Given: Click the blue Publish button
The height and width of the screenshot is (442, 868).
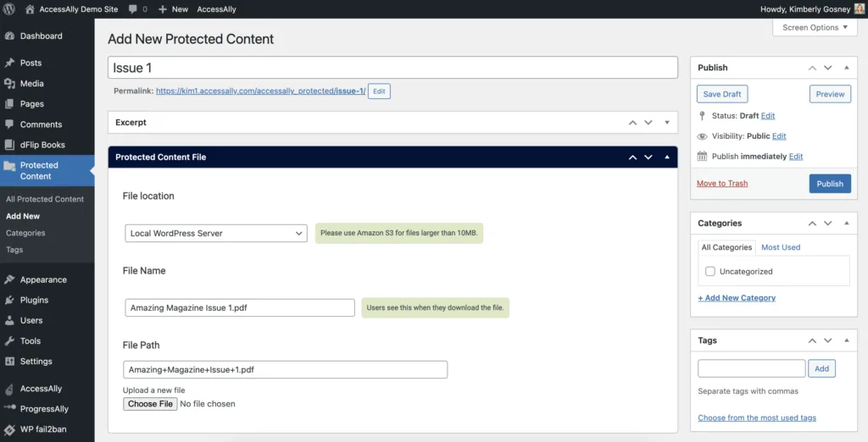Looking at the screenshot, I should click(x=830, y=184).
